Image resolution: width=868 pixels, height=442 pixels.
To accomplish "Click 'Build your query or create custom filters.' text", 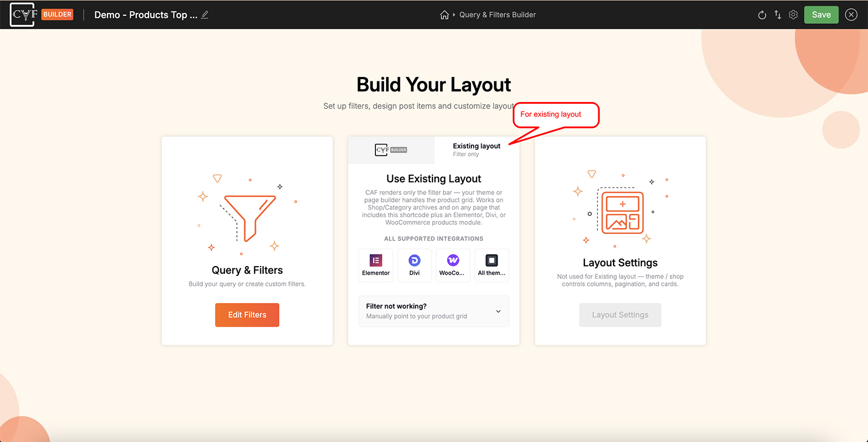I will 247,284.
